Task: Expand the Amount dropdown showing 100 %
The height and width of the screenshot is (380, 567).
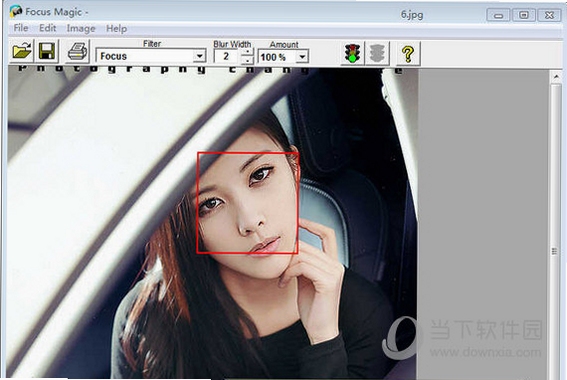Action: point(302,57)
